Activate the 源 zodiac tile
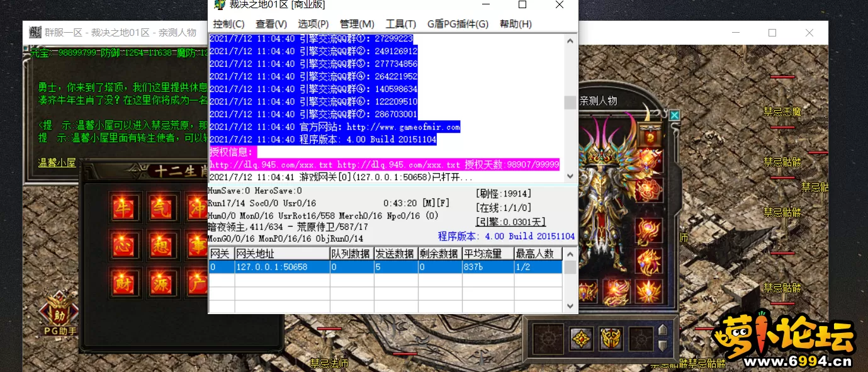 [x=162, y=282]
